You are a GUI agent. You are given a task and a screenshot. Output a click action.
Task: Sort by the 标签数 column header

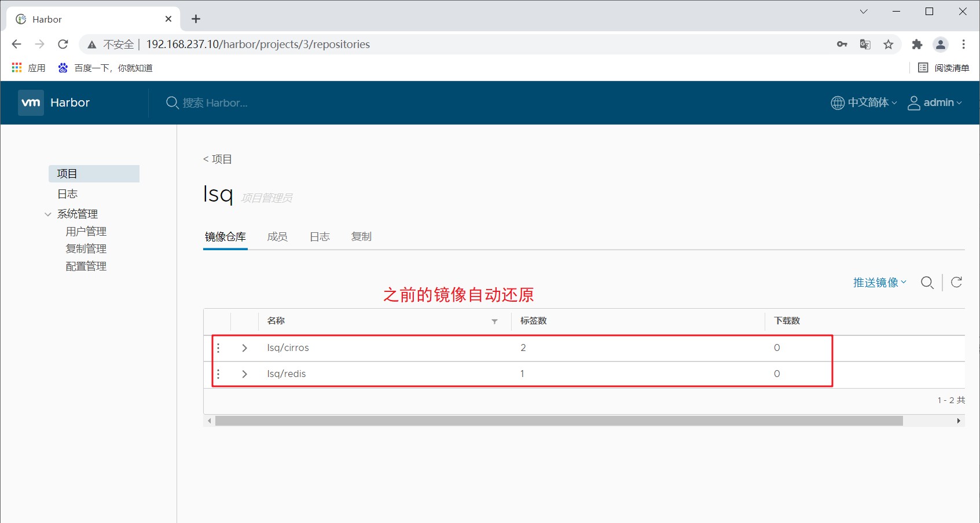coord(534,321)
